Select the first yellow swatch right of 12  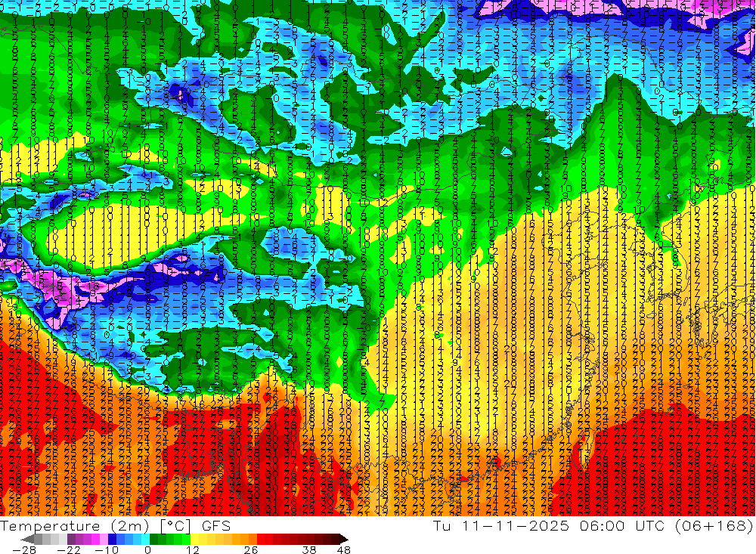coord(195,539)
